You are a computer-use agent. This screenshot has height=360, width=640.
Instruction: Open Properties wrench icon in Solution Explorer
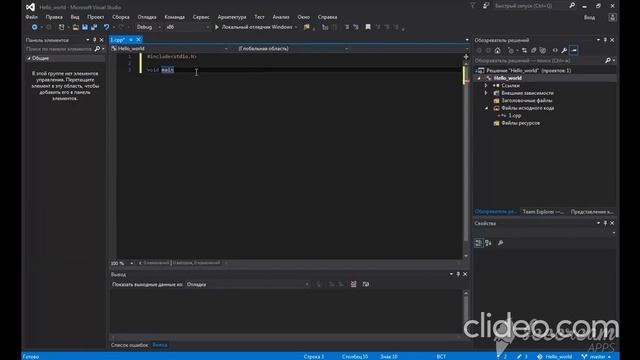point(564,50)
